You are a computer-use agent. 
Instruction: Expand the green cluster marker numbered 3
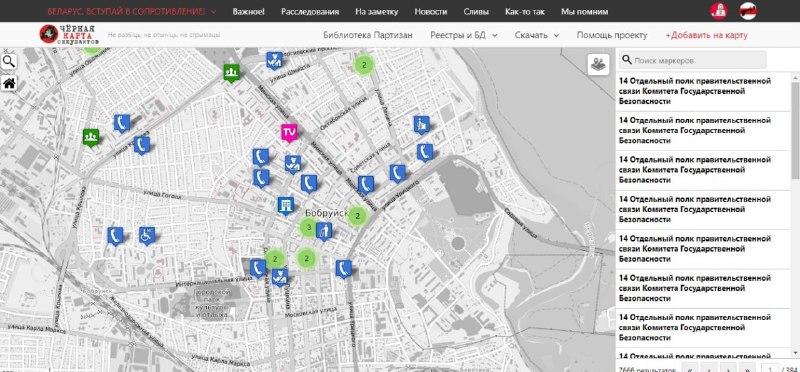[308, 227]
